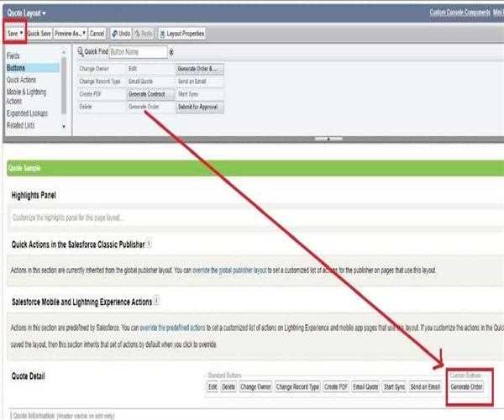Click the Quote Information section header

pyautogui.click(x=63, y=416)
